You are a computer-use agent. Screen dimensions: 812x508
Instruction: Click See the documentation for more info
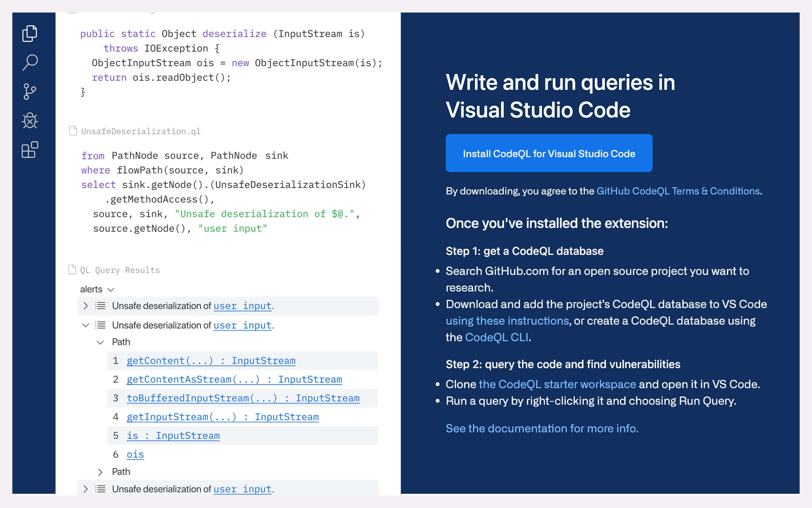pyautogui.click(x=542, y=428)
